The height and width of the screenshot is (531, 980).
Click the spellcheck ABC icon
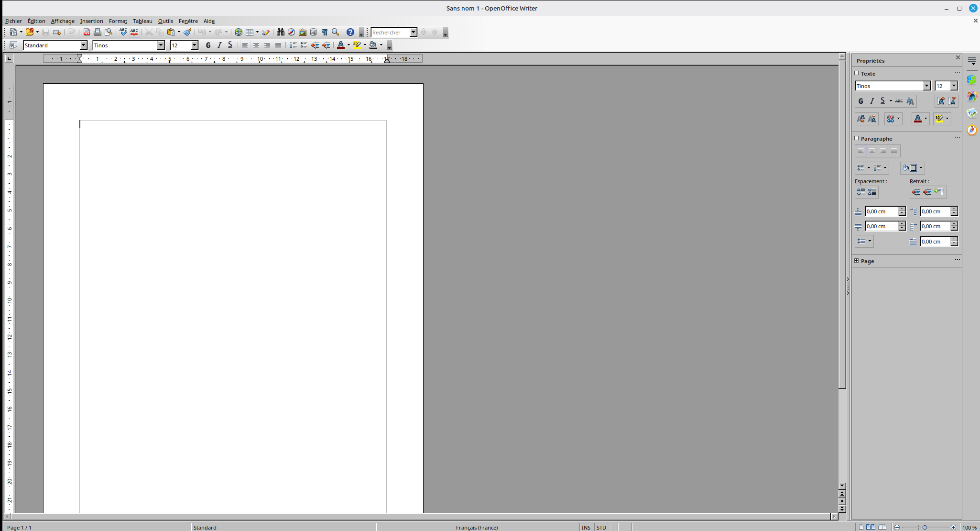click(x=123, y=32)
